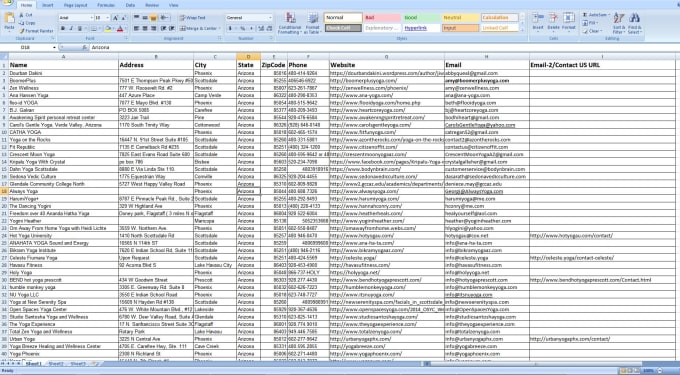Apply the Neutral cell style
Screen dimensions: 680x375
click(x=461, y=18)
